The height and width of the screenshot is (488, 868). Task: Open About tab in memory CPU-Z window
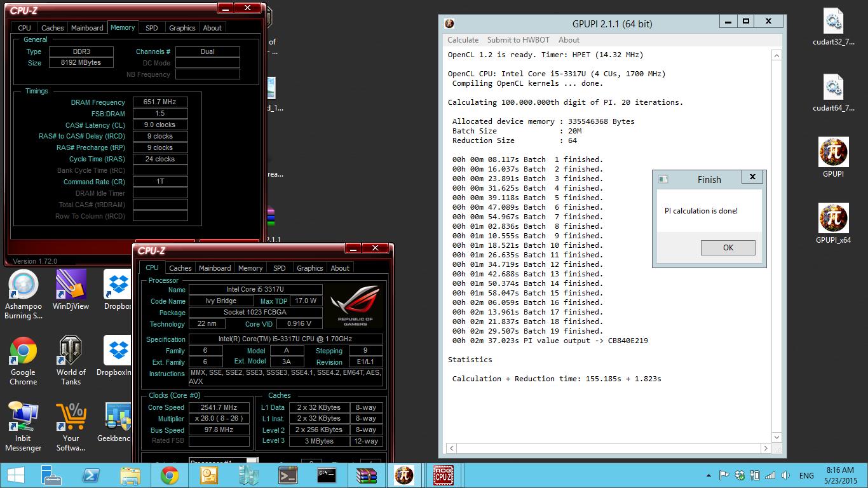(x=212, y=28)
